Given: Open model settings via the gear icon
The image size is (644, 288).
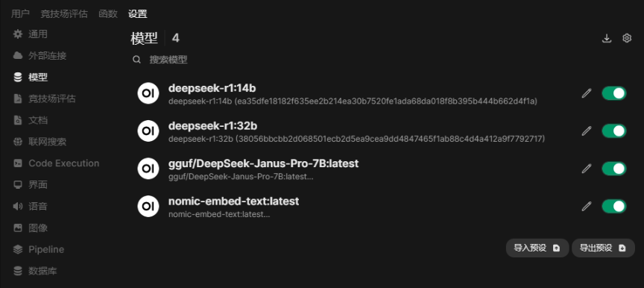Looking at the screenshot, I should tap(627, 38).
